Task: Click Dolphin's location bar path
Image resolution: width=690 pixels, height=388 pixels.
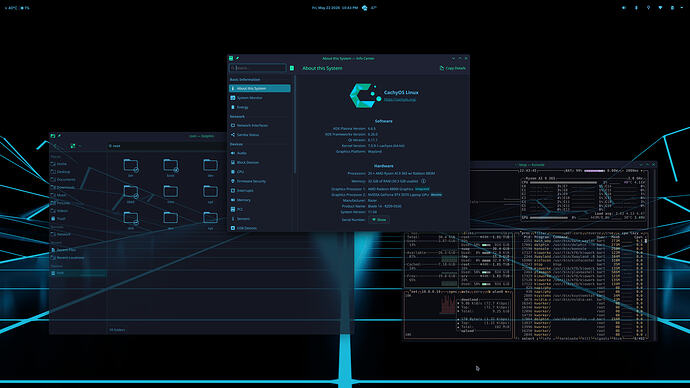Action: pyautogui.click(x=116, y=146)
